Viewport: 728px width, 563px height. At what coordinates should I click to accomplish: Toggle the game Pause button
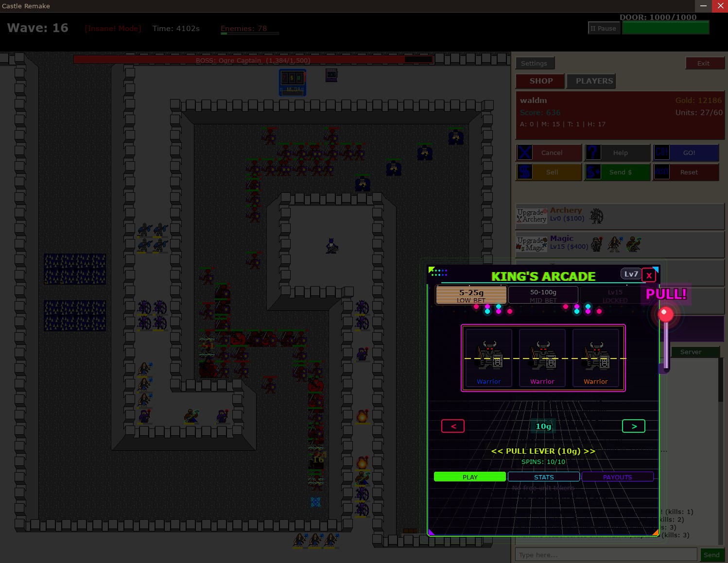click(604, 28)
